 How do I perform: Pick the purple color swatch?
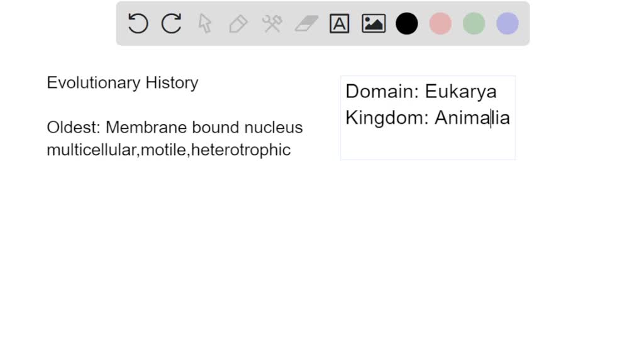tap(507, 23)
